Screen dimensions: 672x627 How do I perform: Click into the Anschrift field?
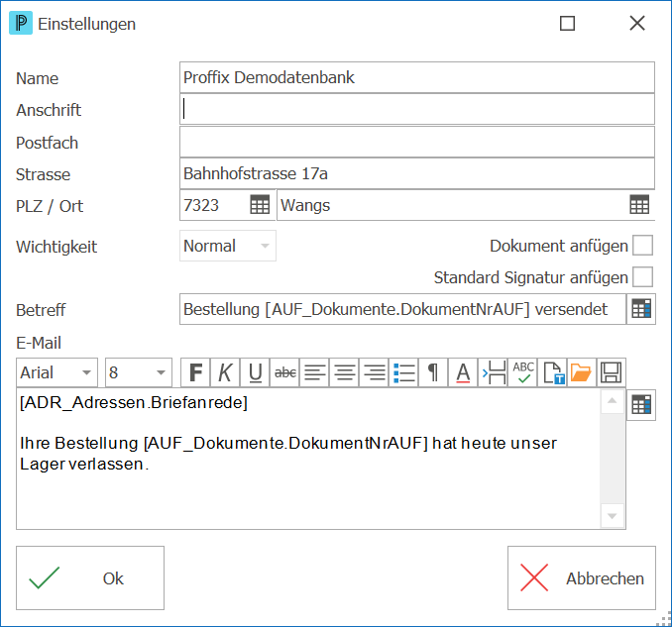417,109
